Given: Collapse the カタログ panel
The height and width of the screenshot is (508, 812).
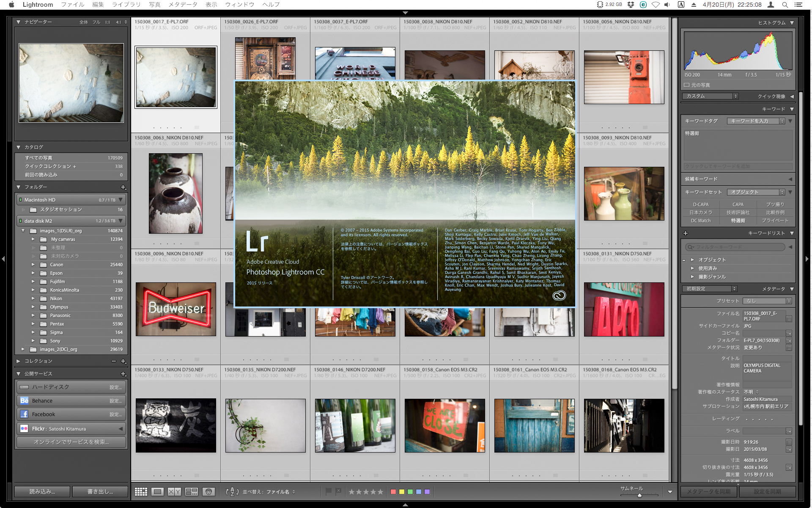Looking at the screenshot, I should 19,147.
